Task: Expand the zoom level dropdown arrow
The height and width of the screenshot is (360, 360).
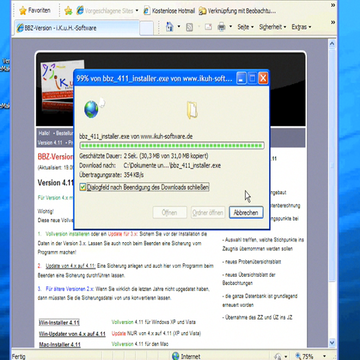Action: point(324,356)
